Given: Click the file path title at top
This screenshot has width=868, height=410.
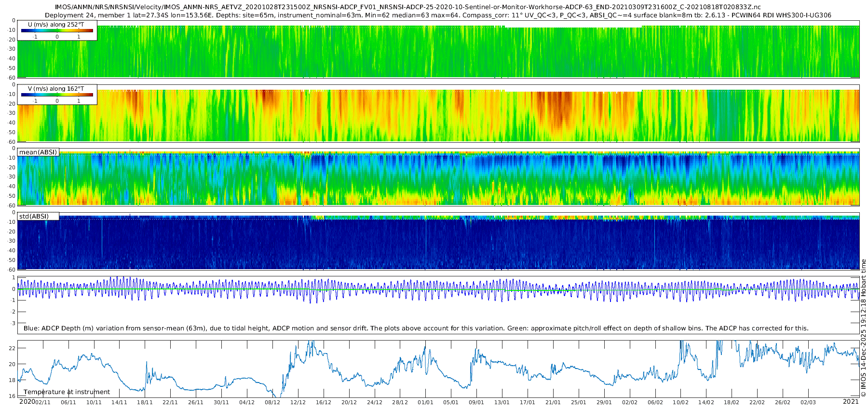Looking at the screenshot, I should 408,7.
